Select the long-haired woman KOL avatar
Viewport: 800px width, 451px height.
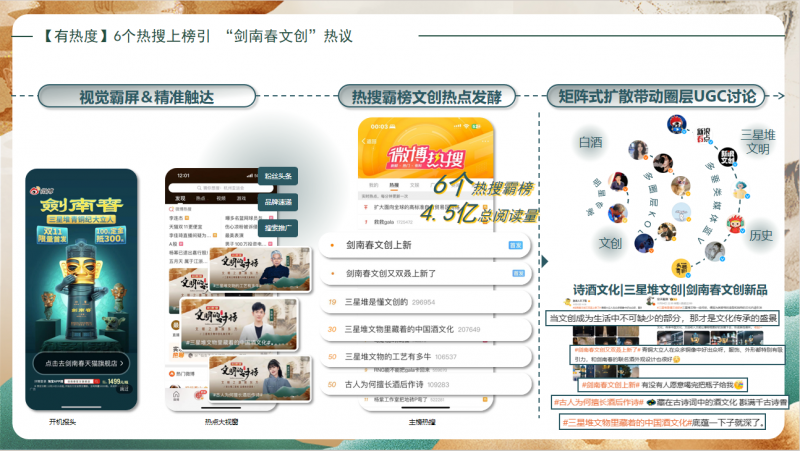[638, 150]
